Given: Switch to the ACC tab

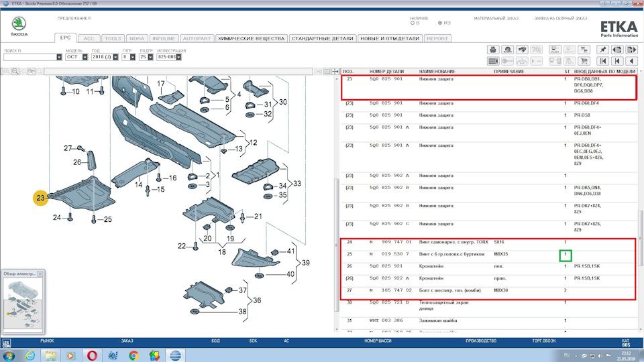Looking at the screenshot, I should 89,39.
